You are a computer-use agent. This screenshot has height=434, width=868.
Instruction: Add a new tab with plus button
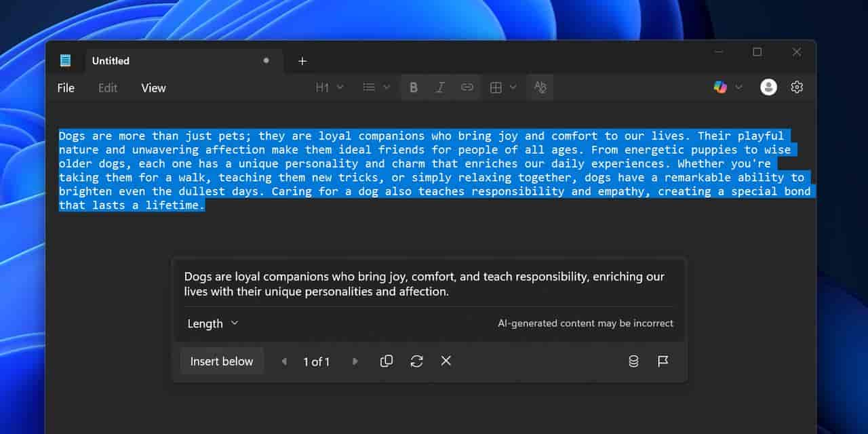pos(302,61)
